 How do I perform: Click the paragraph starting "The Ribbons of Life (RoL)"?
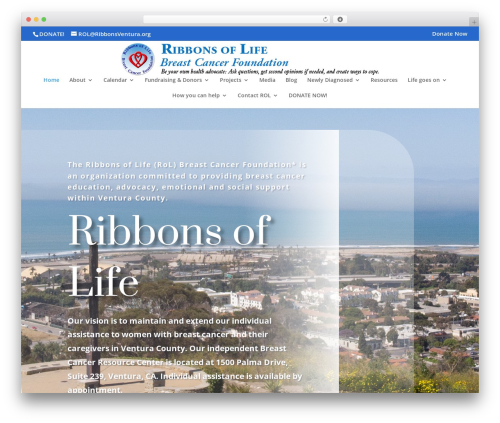point(187,181)
